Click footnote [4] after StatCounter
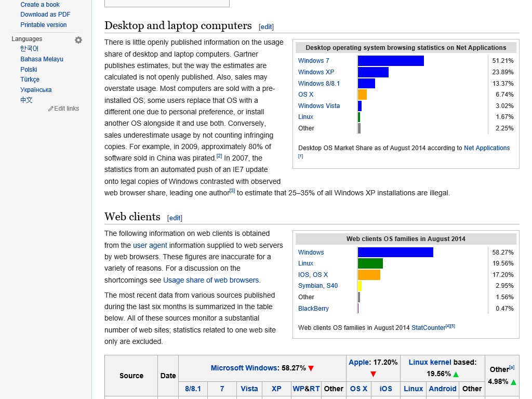The width and height of the screenshot is (532, 399). (x=448, y=326)
